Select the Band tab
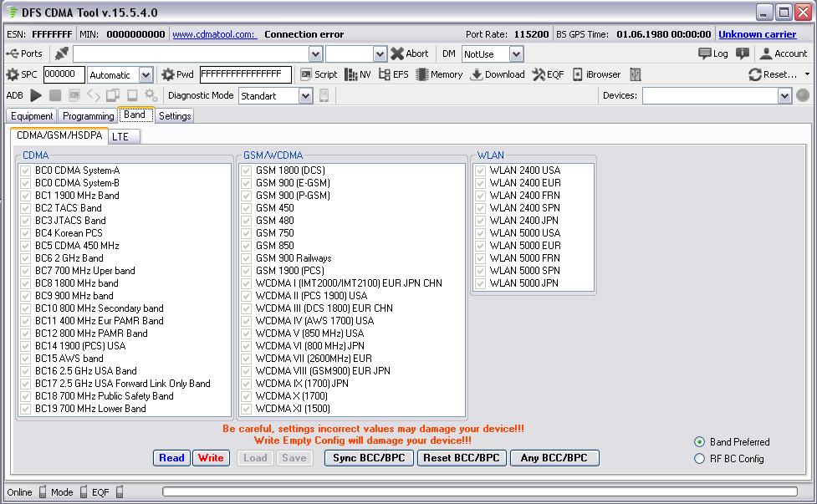 pyautogui.click(x=135, y=115)
